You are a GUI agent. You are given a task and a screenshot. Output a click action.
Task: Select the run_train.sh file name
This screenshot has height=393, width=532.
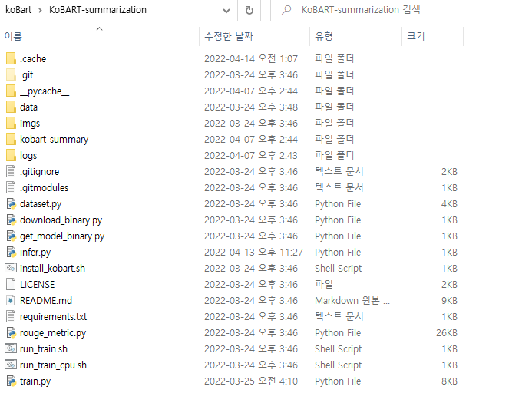click(x=44, y=349)
